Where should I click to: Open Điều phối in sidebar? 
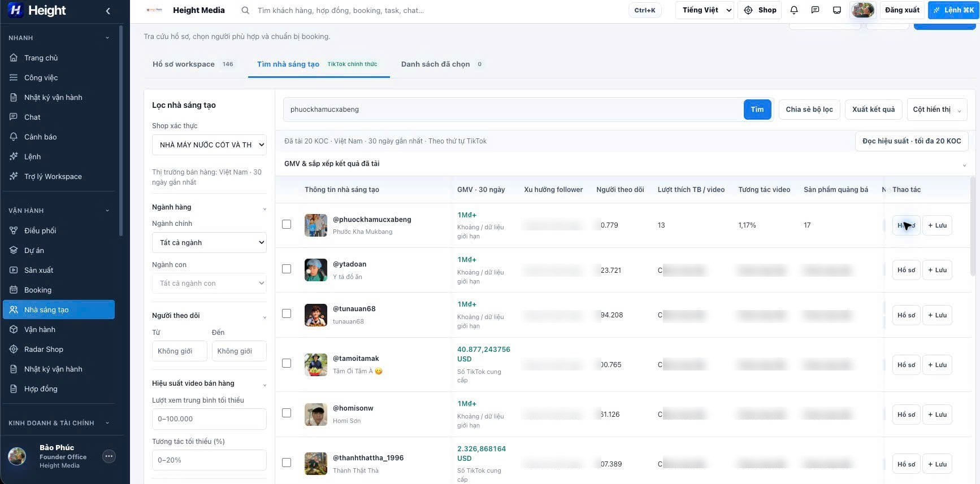(59, 230)
